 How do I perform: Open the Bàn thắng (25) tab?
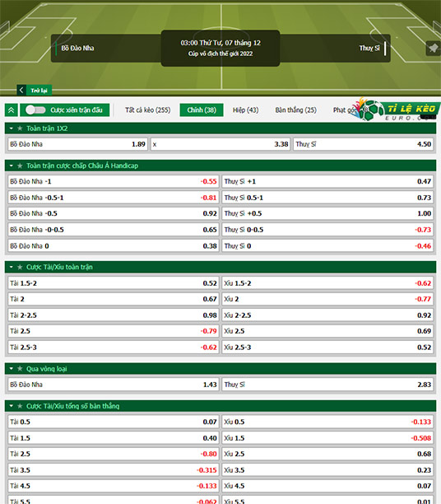point(295,110)
